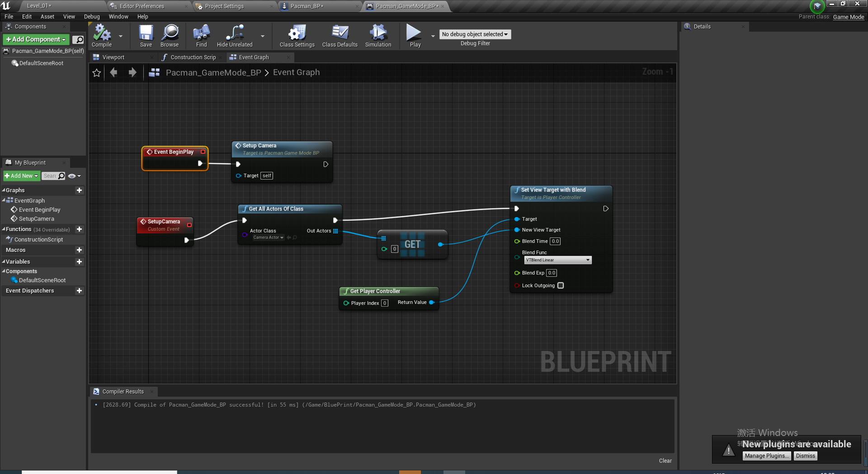
Task: Toggle the favorite star in the breadcrumb
Action: (x=96, y=72)
